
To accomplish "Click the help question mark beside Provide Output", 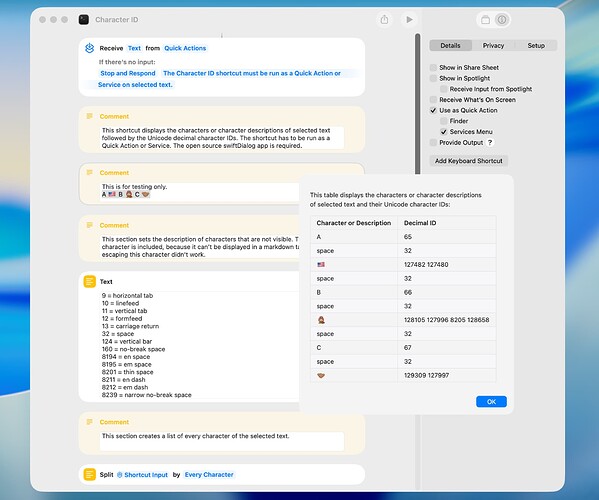I will tap(490, 142).
